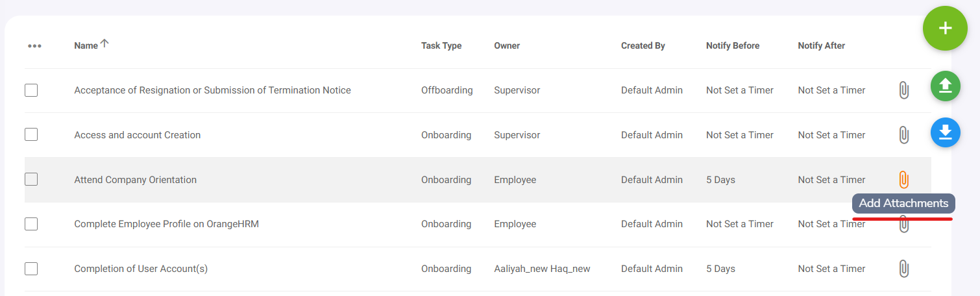Open Complete Employee Profile on OrangeHRM task

[166, 224]
